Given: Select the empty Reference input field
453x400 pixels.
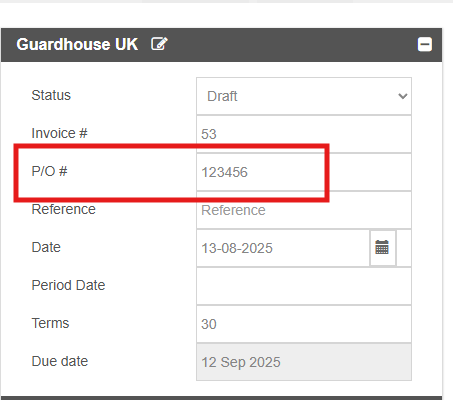Looking at the screenshot, I should [x=304, y=210].
